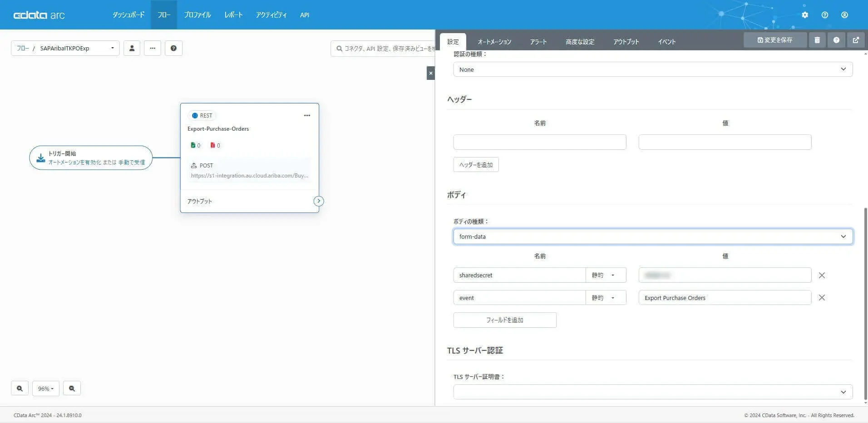The image size is (868, 423).
Task: Click the REST badge on the connector card
Action: 202,116
